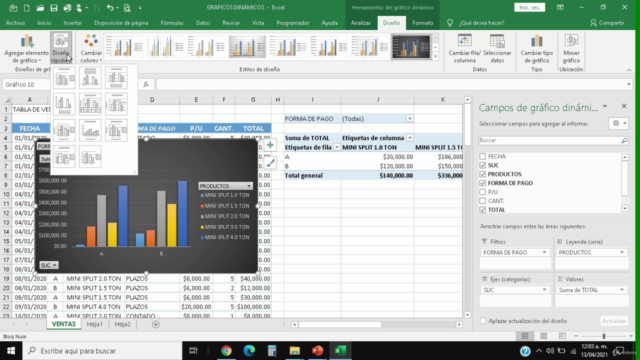
Task: Toggle the FECHA field checkbox
Action: [x=482, y=156]
